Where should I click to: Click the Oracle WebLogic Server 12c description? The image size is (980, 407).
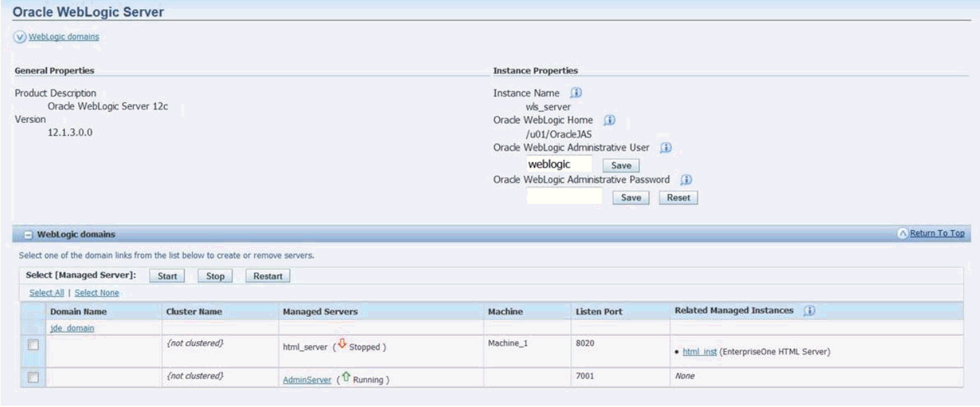pos(108,106)
